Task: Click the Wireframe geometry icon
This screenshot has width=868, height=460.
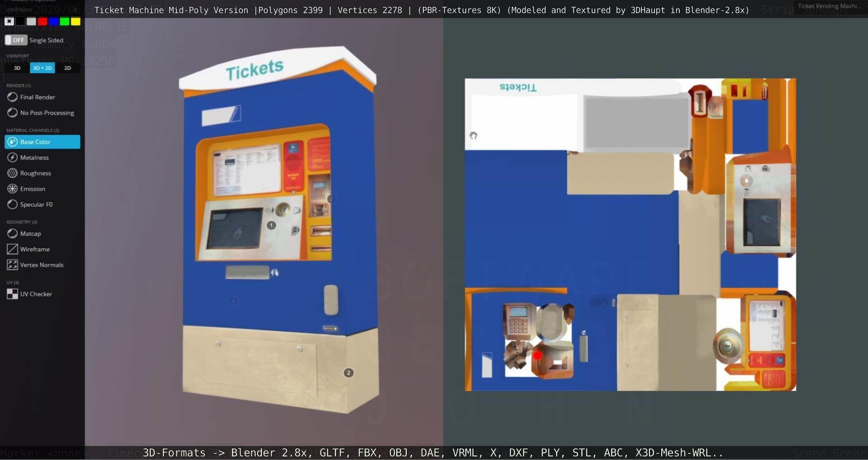Action: pyautogui.click(x=12, y=249)
